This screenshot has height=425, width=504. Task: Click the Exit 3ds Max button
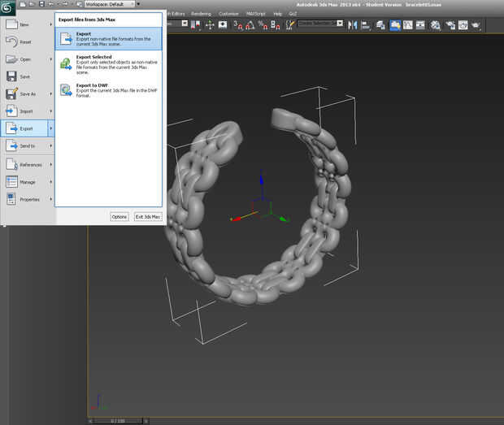148,217
